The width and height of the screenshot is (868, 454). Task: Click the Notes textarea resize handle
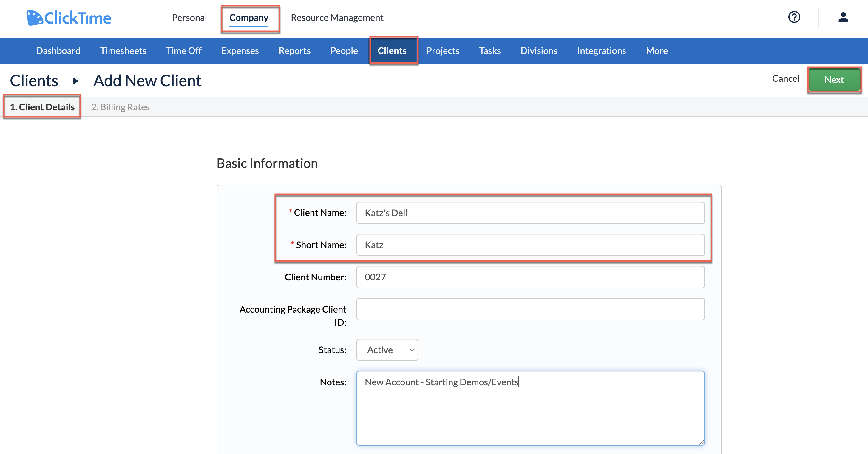pos(701,442)
